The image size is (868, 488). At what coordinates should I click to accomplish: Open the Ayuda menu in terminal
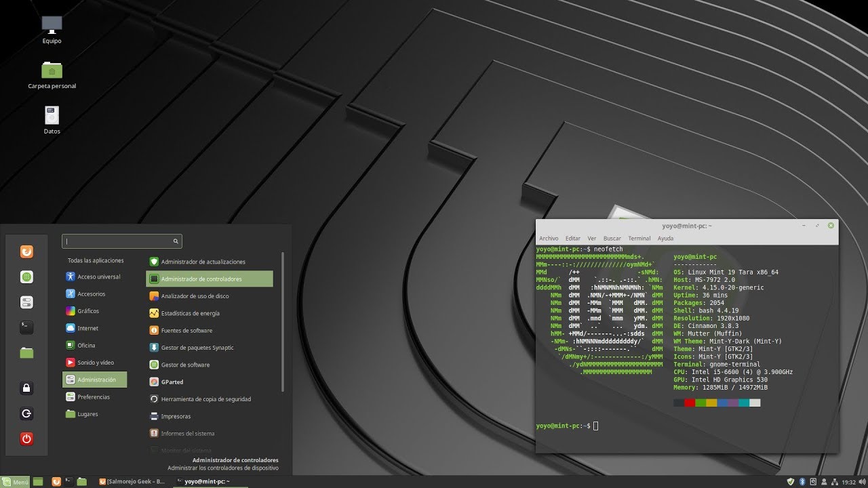coord(666,239)
